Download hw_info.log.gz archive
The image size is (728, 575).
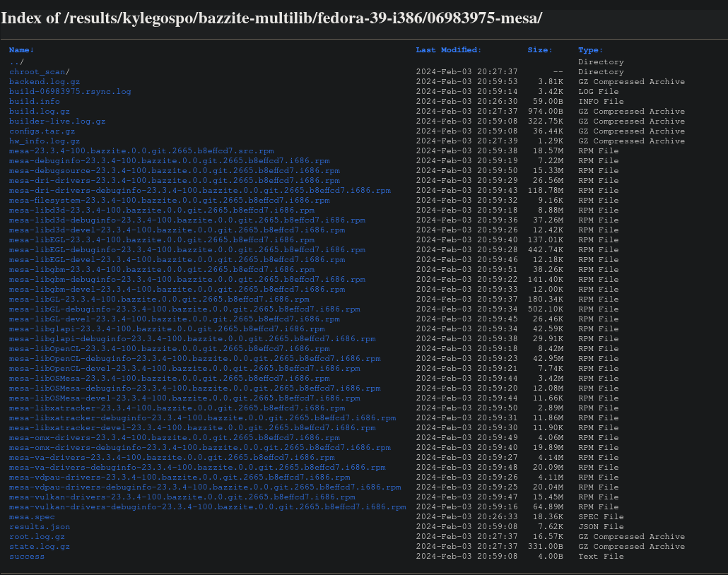[45, 141]
